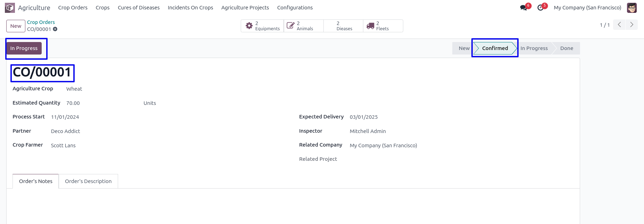The width and height of the screenshot is (644, 224).
Task: Open the record gear actions menu
Action: click(55, 29)
